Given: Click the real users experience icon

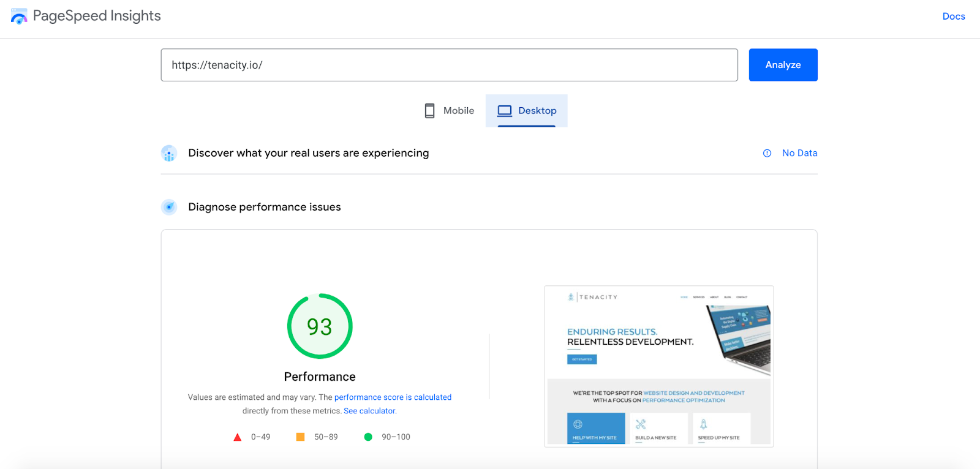Looking at the screenshot, I should tap(169, 153).
